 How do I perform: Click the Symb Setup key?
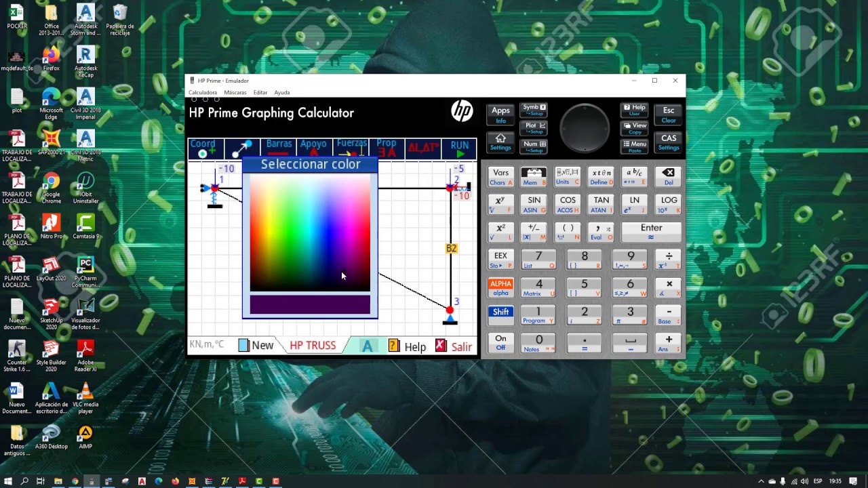(x=534, y=110)
